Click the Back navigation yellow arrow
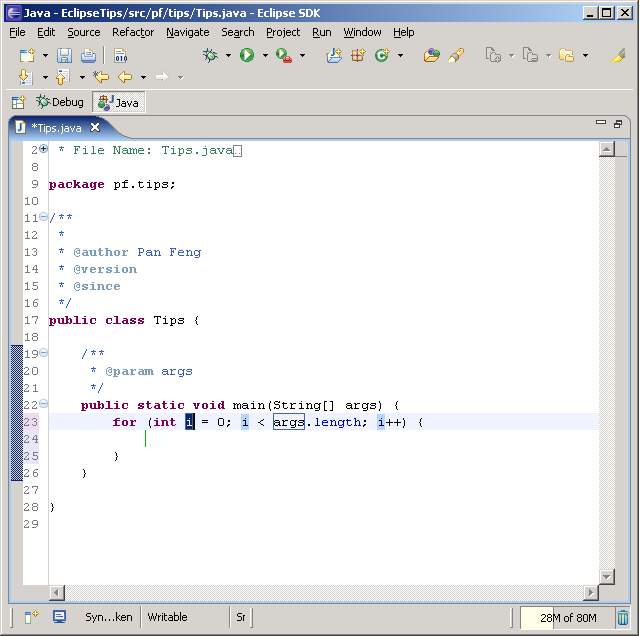The width and height of the screenshot is (640, 636). (x=125, y=77)
